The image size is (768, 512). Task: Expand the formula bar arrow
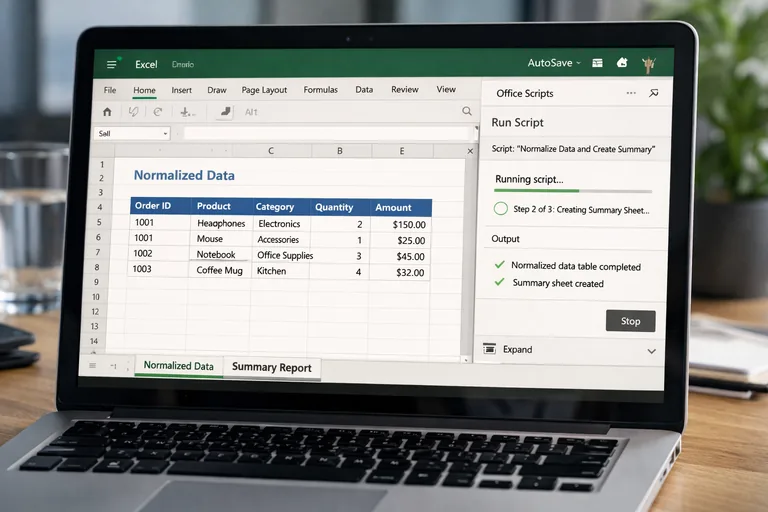click(476, 128)
